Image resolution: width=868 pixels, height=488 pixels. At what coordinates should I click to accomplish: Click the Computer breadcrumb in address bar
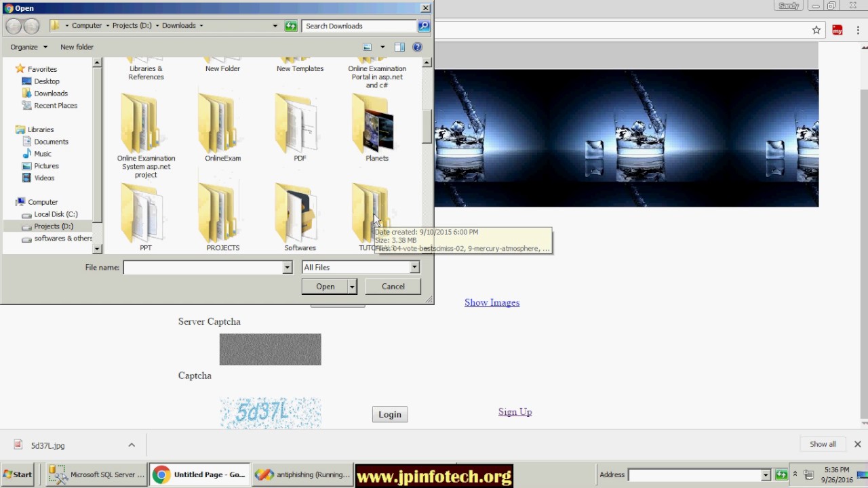pos(87,26)
